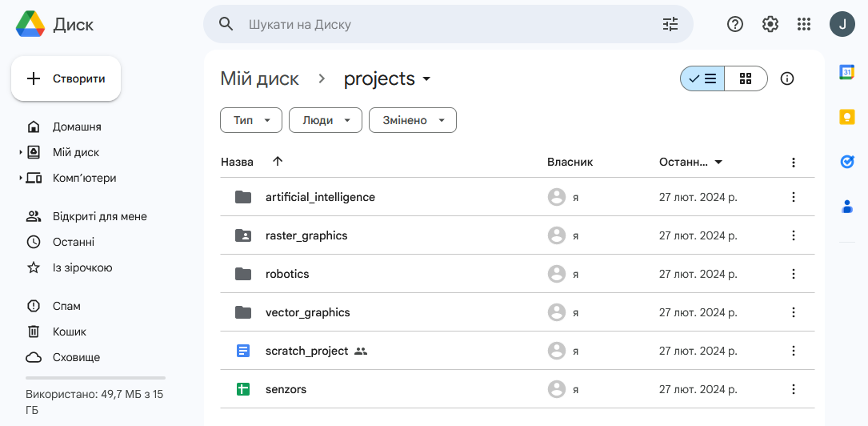Expand Мій диск tree in sidebar

tap(21, 152)
